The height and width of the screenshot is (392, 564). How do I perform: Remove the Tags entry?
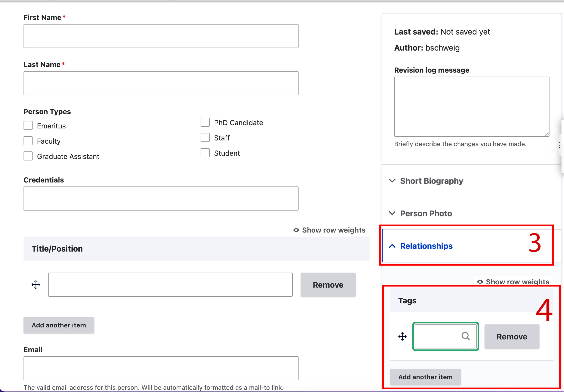[512, 337]
